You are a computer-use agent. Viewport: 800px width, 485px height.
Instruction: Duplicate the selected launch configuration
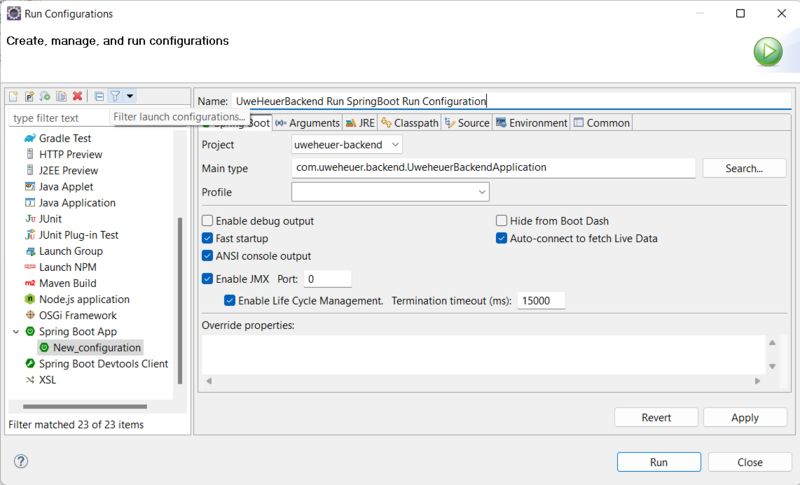pos(61,96)
